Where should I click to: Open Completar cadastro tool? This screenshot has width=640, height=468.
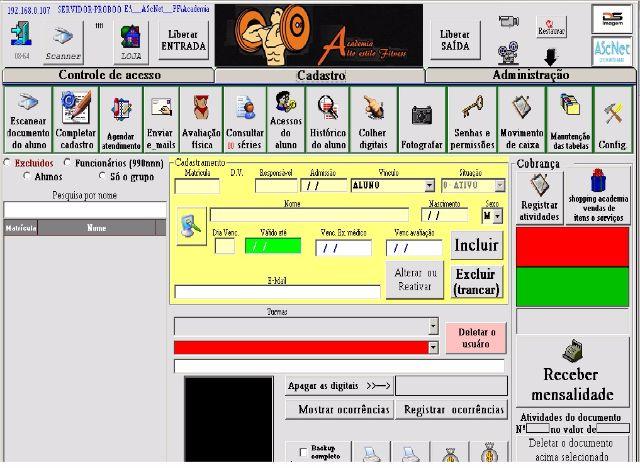[x=76, y=120]
